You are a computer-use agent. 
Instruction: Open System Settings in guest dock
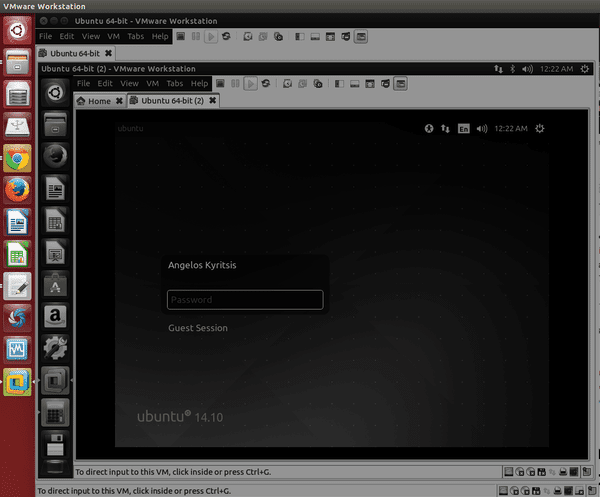point(55,348)
